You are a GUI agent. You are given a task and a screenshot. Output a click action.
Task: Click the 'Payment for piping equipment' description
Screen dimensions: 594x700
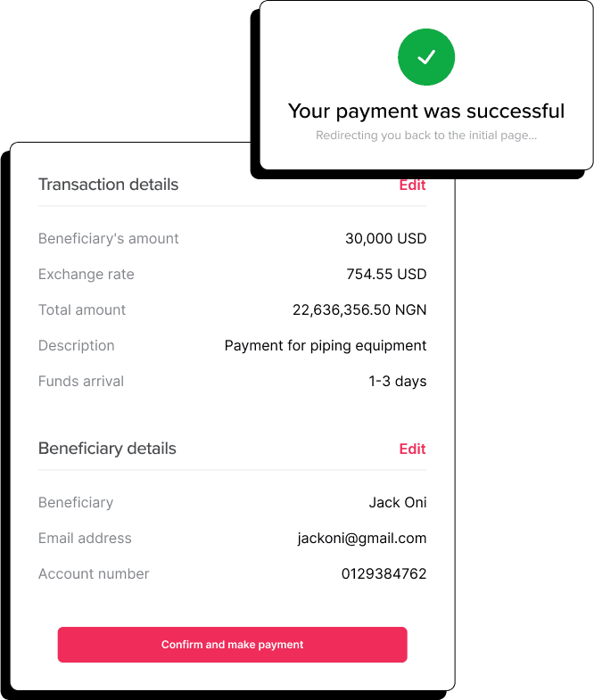point(326,345)
